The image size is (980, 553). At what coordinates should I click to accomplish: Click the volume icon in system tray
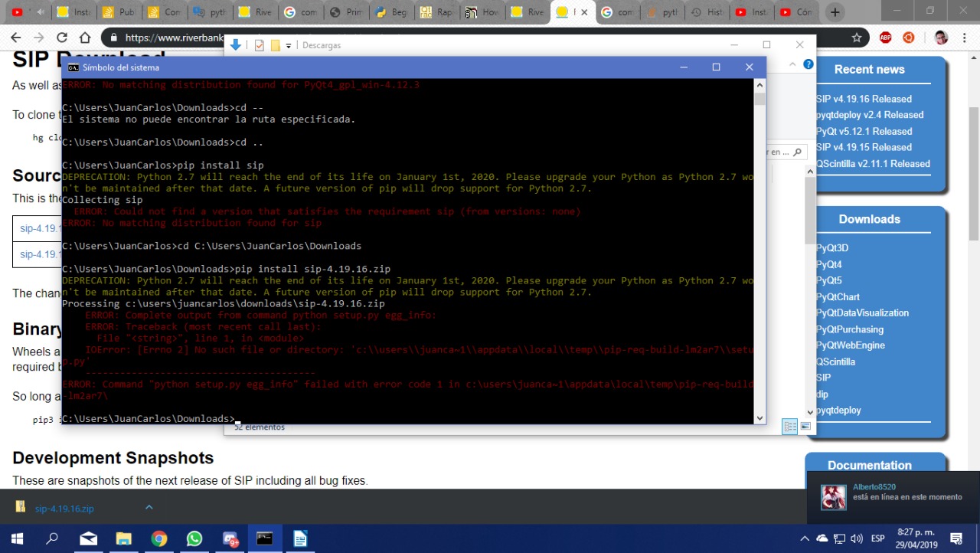(856, 538)
